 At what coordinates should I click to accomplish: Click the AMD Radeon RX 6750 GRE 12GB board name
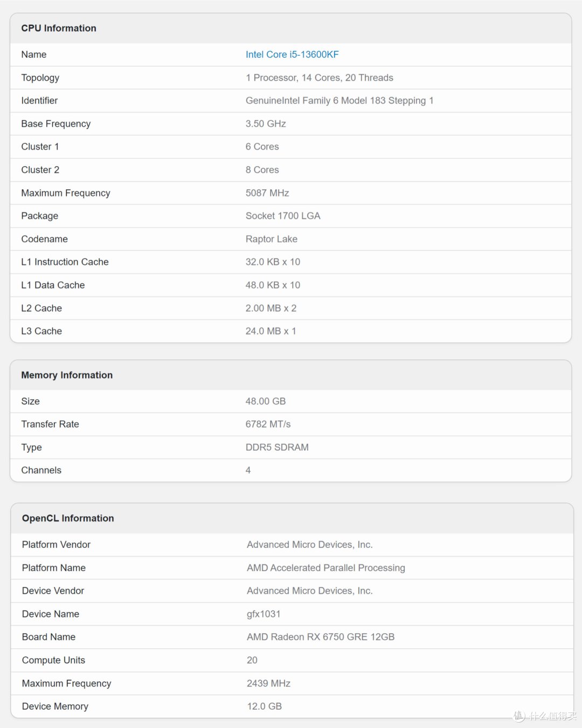[x=321, y=637]
